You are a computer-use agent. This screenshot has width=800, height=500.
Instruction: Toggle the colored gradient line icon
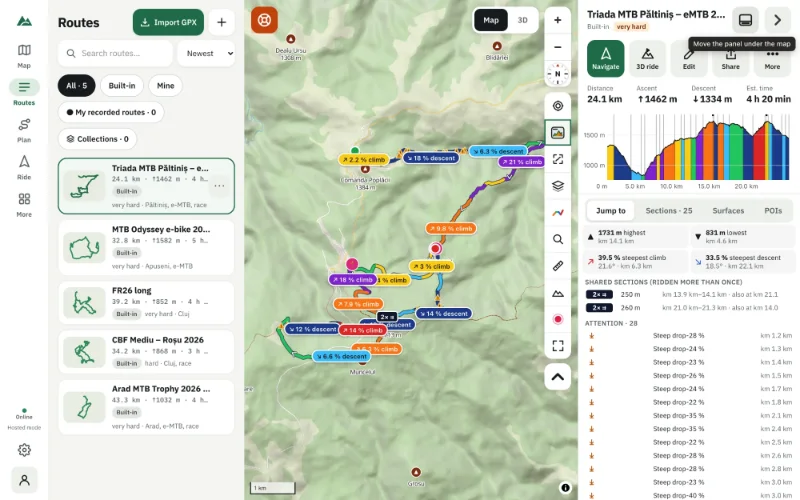click(558, 213)
